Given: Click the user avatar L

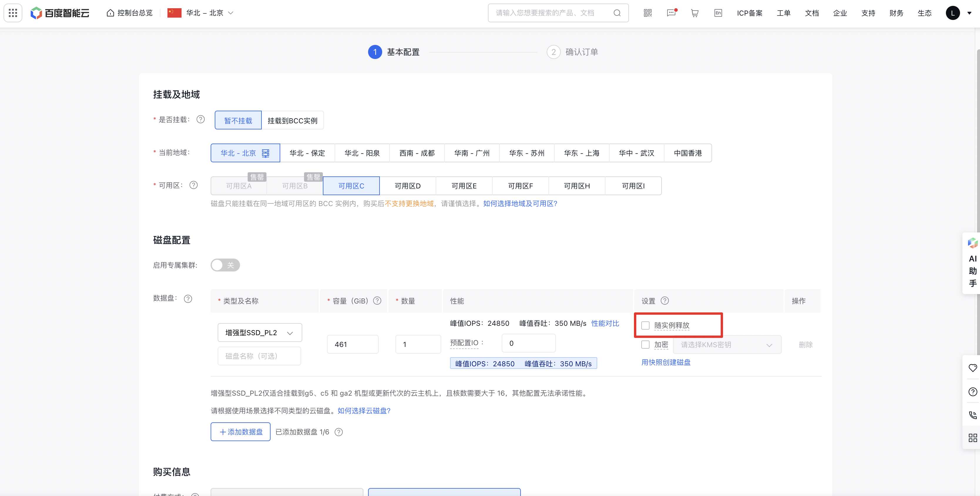Looking at the screenshot, I should [953, 13].
